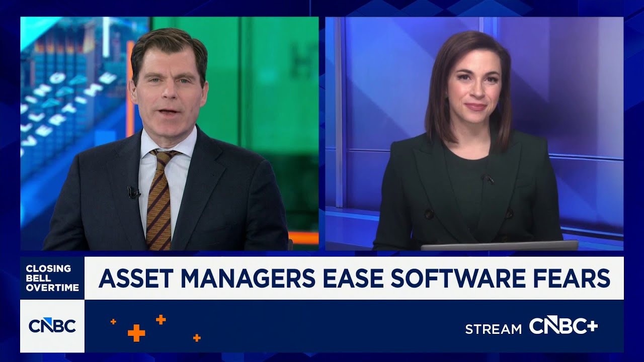The width and height of the screenshot is (644, 362).
Task: Click the laptop edge in front of woman
Action: 499,246
